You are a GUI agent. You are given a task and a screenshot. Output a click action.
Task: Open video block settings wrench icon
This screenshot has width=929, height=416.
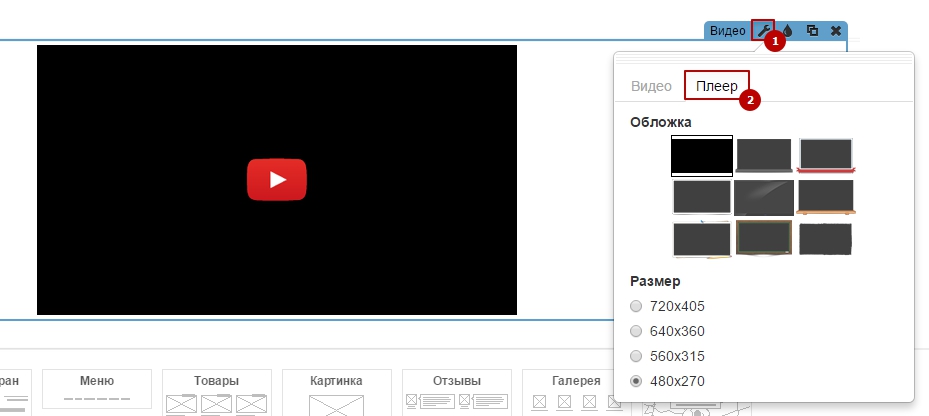click(763, 30)
